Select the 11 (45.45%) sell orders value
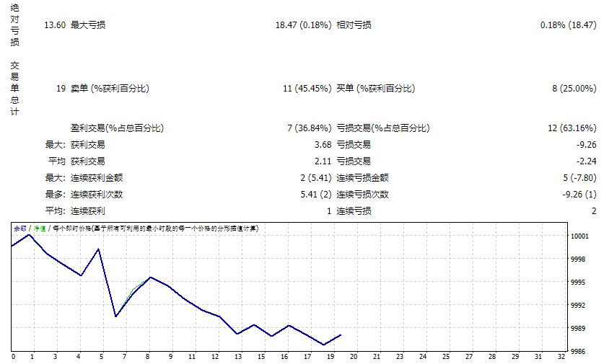The image size is (604, 364). 307,89
